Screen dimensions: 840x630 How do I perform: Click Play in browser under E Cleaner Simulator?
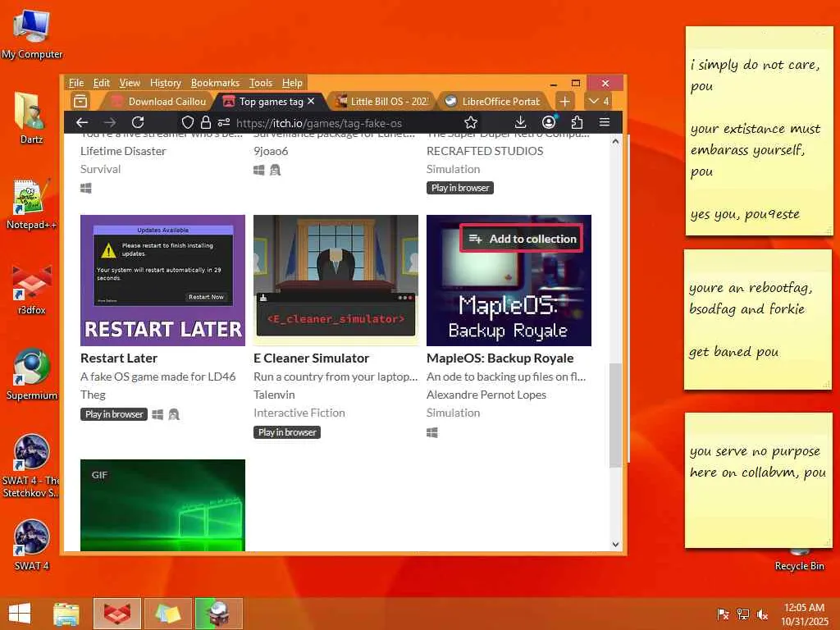click(x=287, y=432)
